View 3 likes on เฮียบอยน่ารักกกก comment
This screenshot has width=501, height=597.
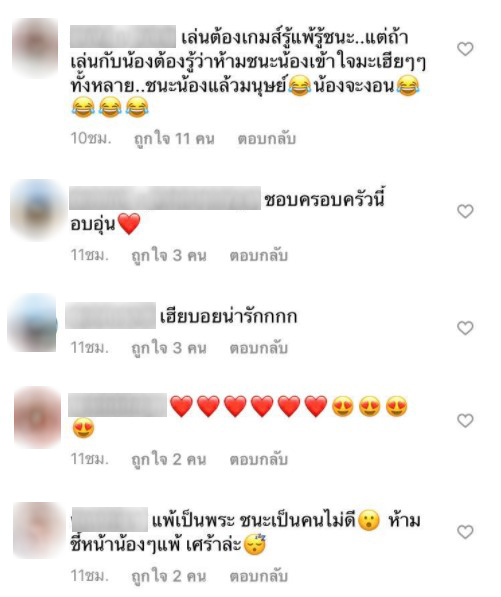tap(169, 348)
